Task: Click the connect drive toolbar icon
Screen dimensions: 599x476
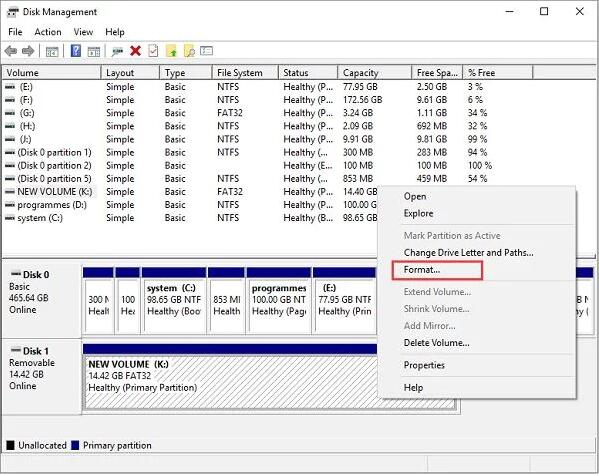Action: click(117, 51)
